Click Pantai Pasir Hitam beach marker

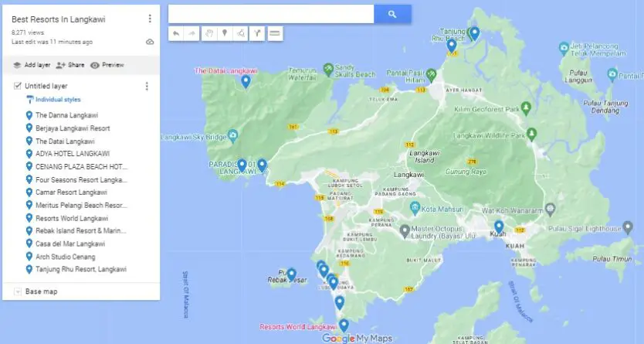pos(431,74)
